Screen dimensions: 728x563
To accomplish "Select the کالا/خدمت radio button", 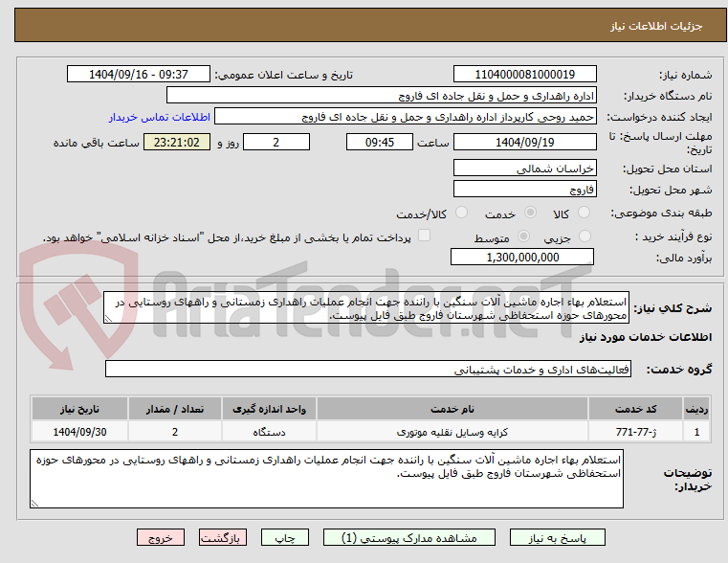I will (461, 213).
